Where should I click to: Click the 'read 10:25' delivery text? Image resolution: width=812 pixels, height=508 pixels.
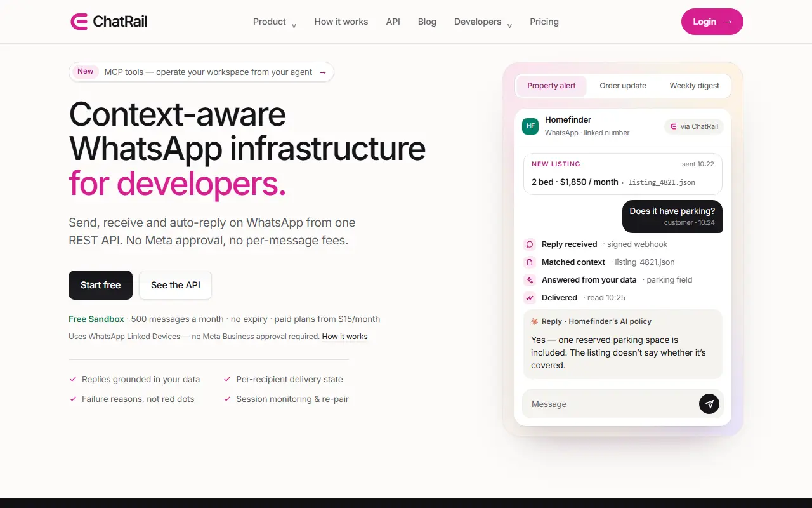pos(606,298)
